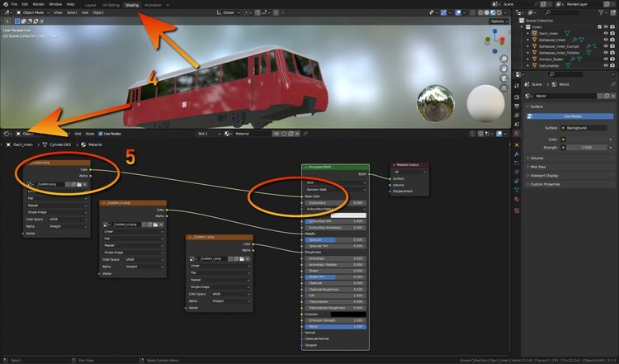Click the Blender logo icon in menu bar

6,4
